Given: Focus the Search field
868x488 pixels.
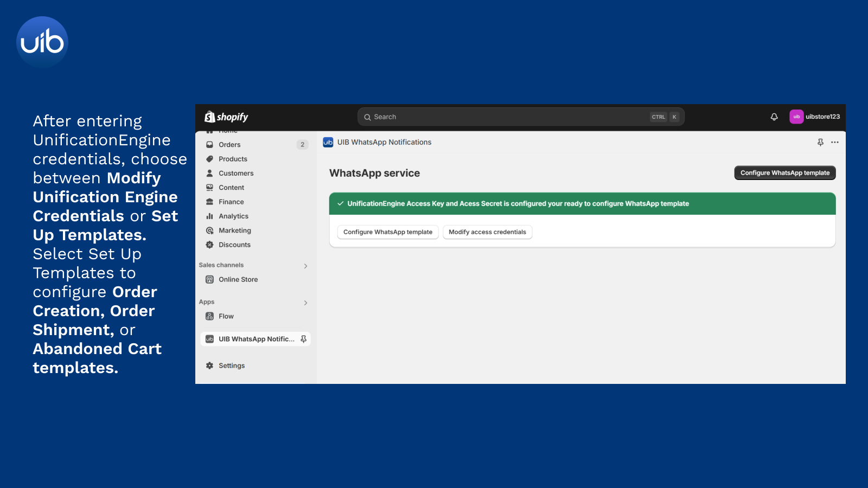Looking at the screenshot, I should pos(521,117).
